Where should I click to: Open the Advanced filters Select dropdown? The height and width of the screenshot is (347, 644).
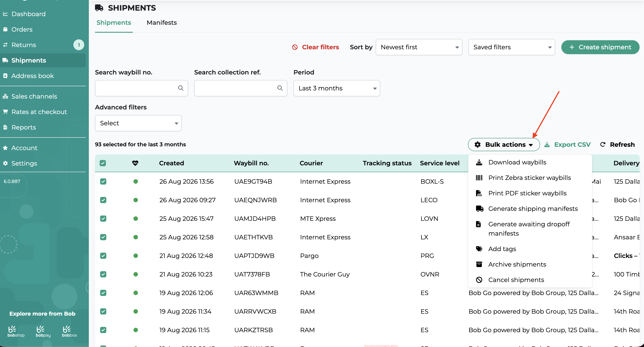click(138, 123)
